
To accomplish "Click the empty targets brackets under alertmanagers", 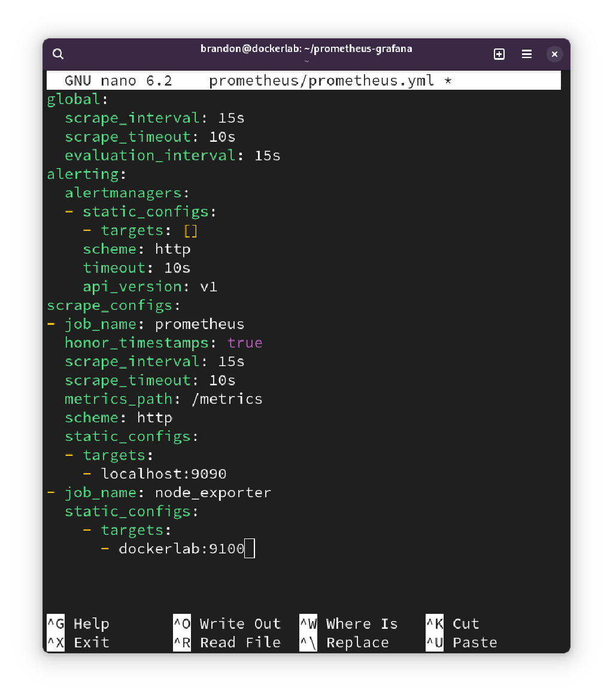I will click(x=191, y=230).
